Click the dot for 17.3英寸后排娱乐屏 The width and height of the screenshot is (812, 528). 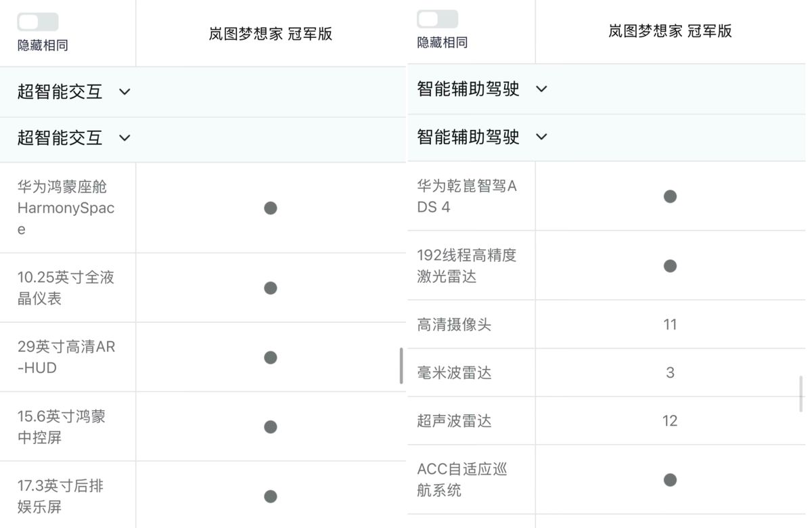point(271,496)
